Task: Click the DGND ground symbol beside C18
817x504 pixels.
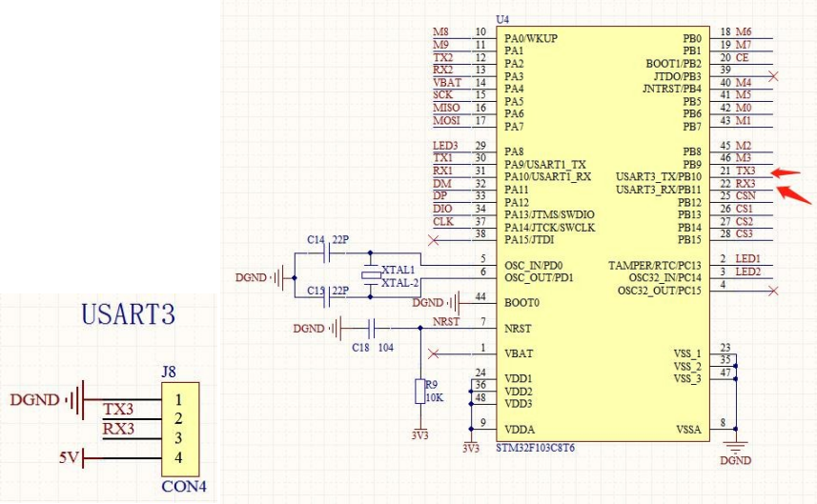Action: 336,329
